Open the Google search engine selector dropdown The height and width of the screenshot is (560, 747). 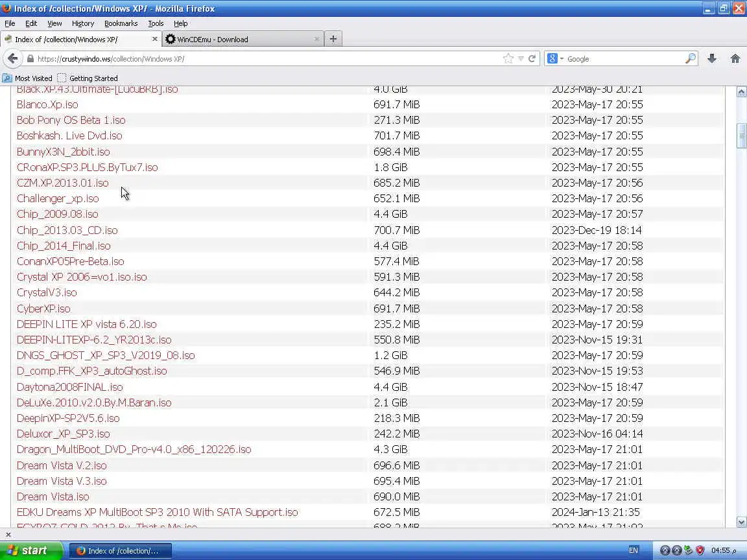point(556,58)
